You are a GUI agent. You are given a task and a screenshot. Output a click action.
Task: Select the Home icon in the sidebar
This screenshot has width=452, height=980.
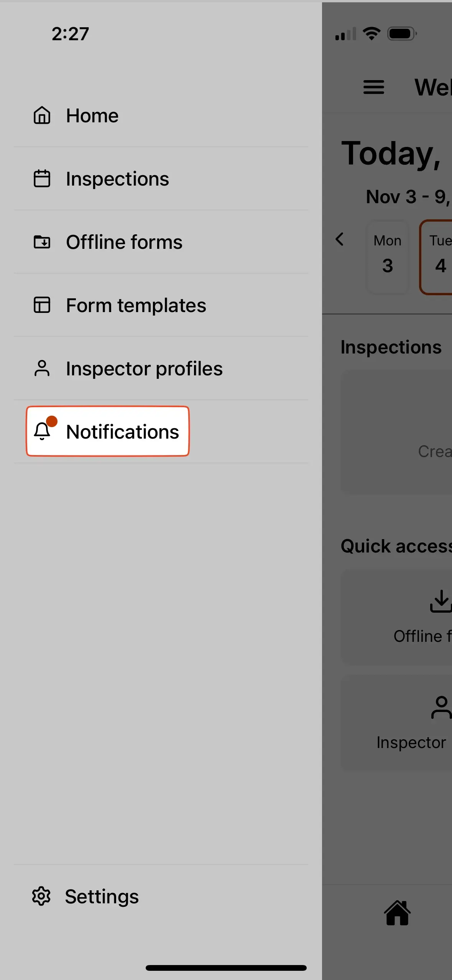click(x=42, y=115)
